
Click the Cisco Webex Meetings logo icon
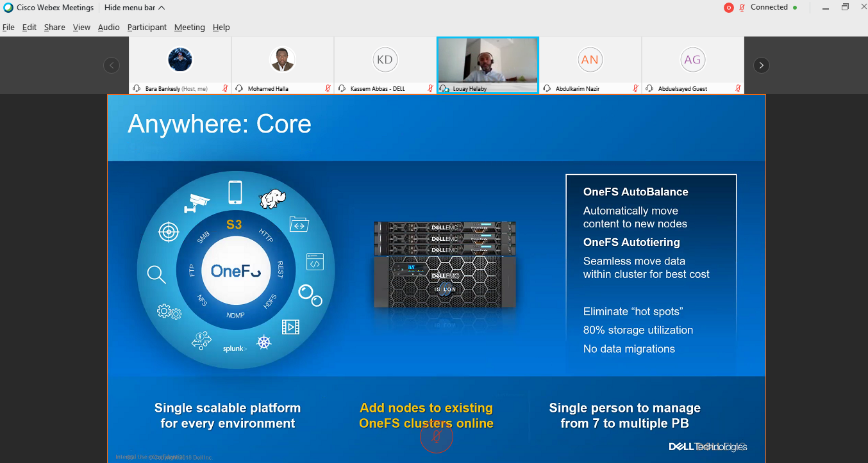pyautogui.click(x=8, y=8)
